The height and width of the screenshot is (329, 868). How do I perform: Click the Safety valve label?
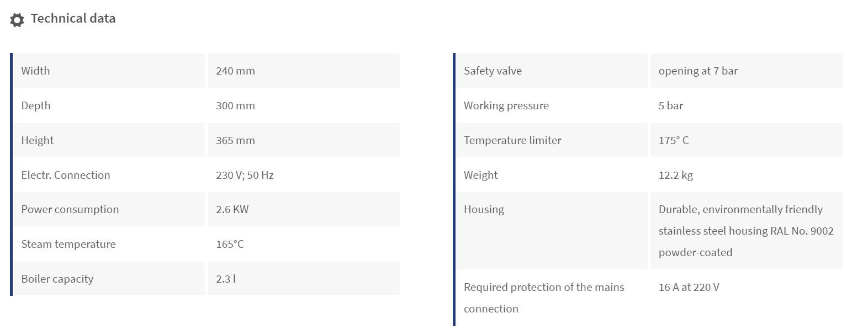click(x=493, y=71)
